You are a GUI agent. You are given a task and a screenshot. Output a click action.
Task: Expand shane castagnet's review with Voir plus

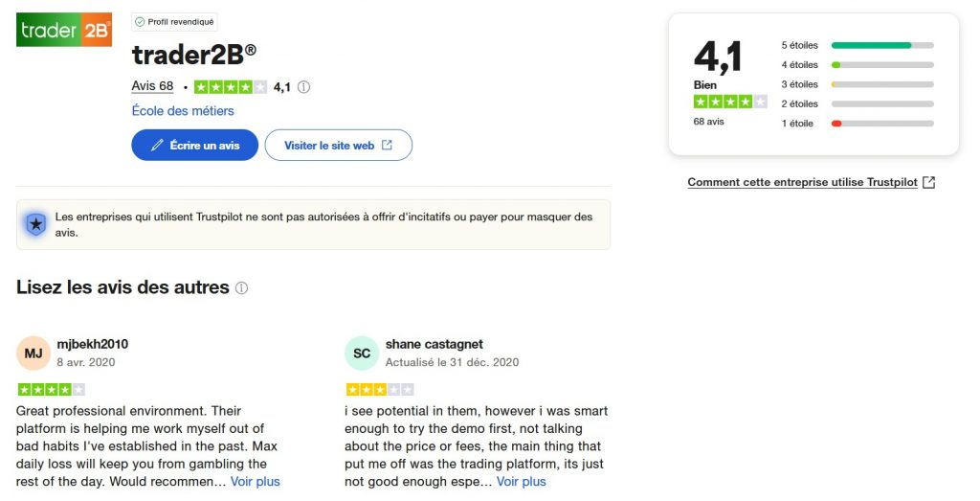click(x=521, y=482)
